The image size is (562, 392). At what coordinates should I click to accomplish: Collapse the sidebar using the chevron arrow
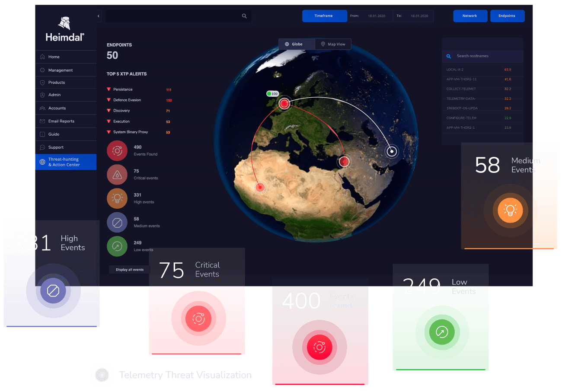point(98,16)
